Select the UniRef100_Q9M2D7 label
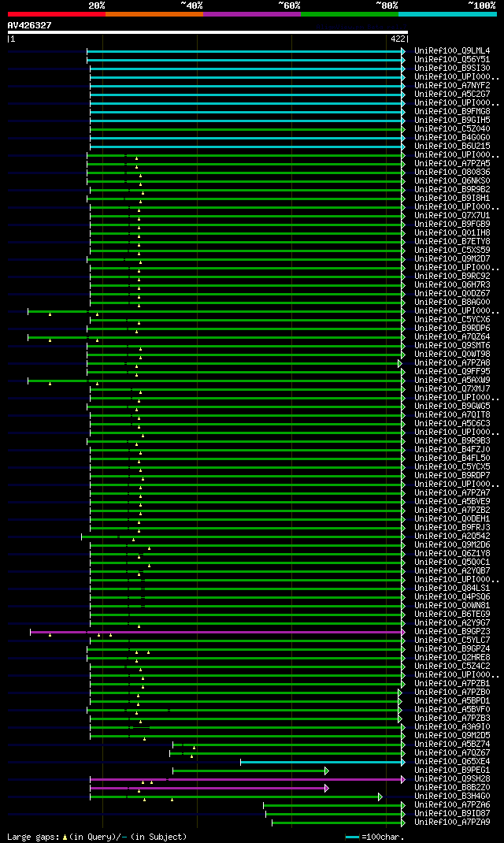This screenshot has height=843, width=504. [452, 259]
